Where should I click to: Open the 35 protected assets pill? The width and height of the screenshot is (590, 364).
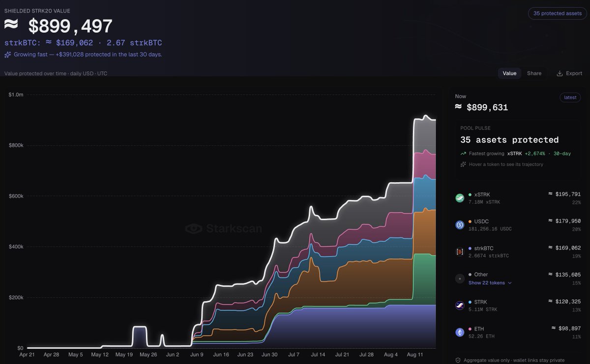557,13
